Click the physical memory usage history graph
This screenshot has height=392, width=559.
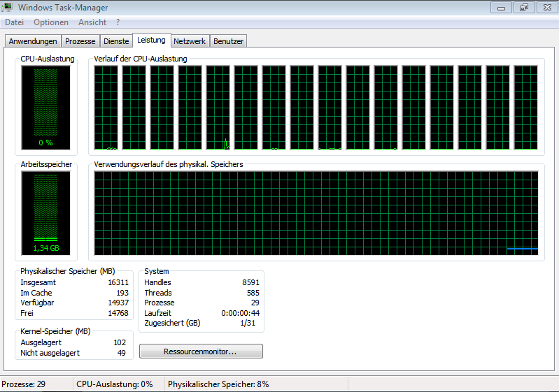[x=316, y=213]
